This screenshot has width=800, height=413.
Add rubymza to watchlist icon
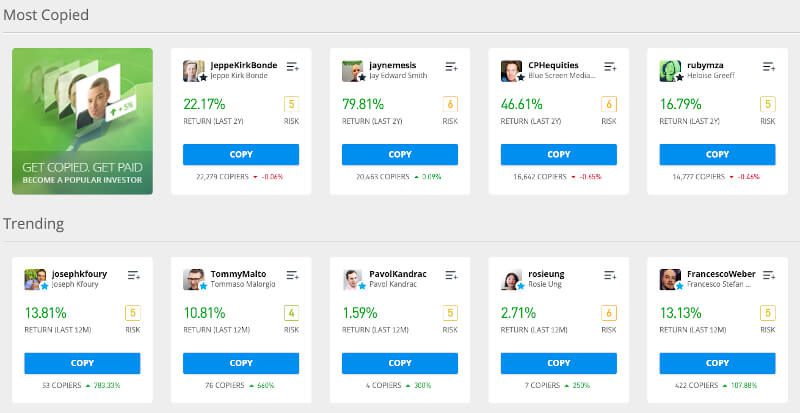tap(768, 66)
